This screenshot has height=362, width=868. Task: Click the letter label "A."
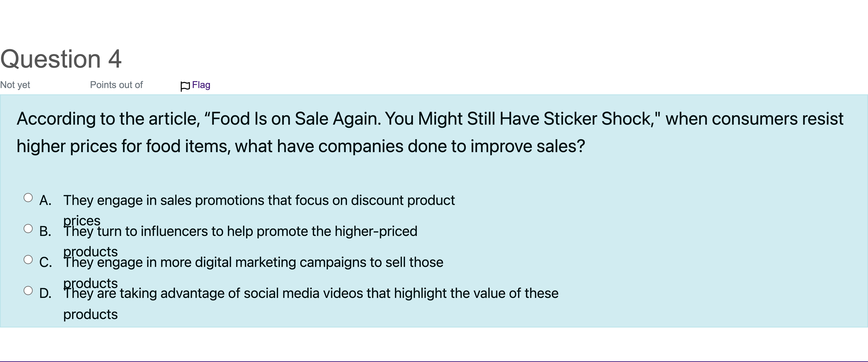coord(46,200)
